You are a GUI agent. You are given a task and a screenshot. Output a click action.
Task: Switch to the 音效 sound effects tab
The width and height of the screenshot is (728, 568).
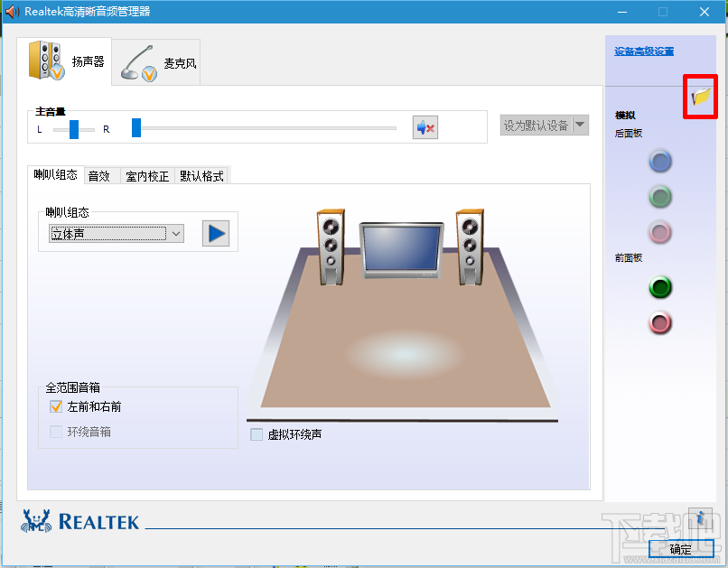tap(100, 175)
